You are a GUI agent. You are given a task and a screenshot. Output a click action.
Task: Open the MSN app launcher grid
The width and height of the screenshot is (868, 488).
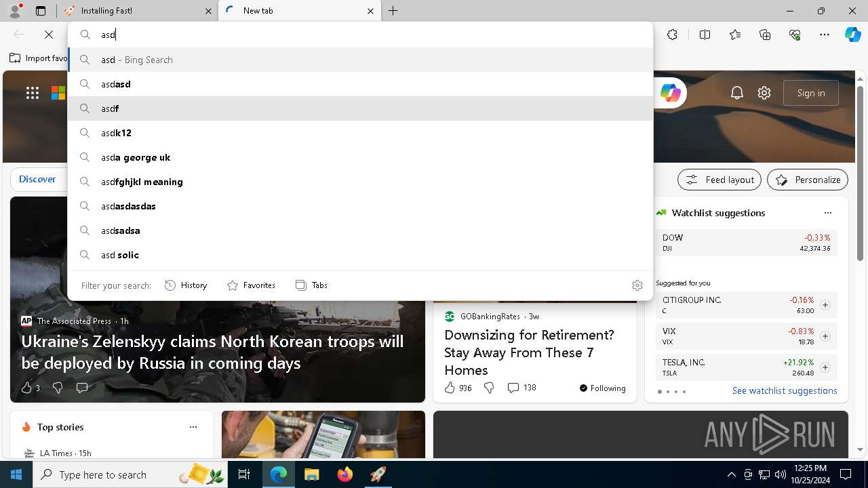point(33,93)
